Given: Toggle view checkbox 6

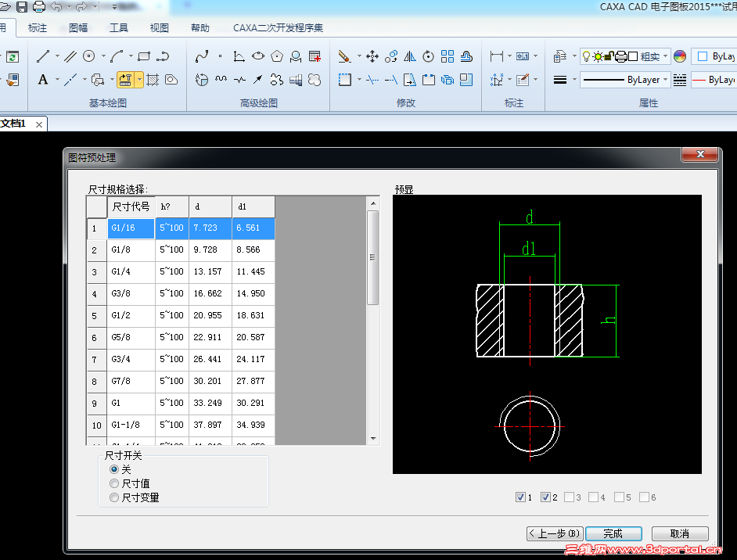Looking at the screenshot, I should (x=645, y=497).
